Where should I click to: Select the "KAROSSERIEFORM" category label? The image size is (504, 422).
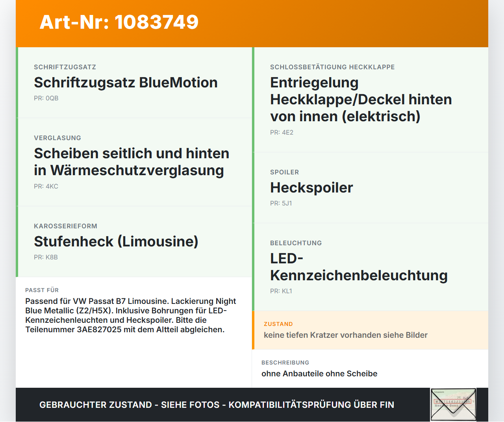[x=65, y=226]
